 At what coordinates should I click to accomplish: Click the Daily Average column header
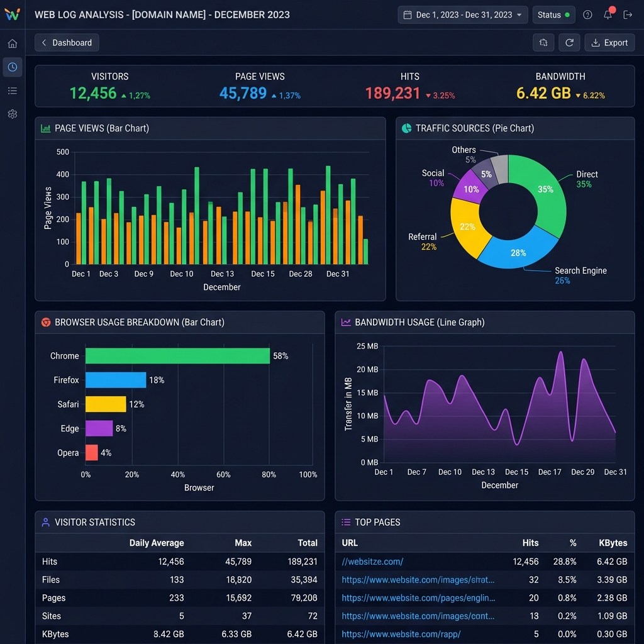(x=157, y=543)
